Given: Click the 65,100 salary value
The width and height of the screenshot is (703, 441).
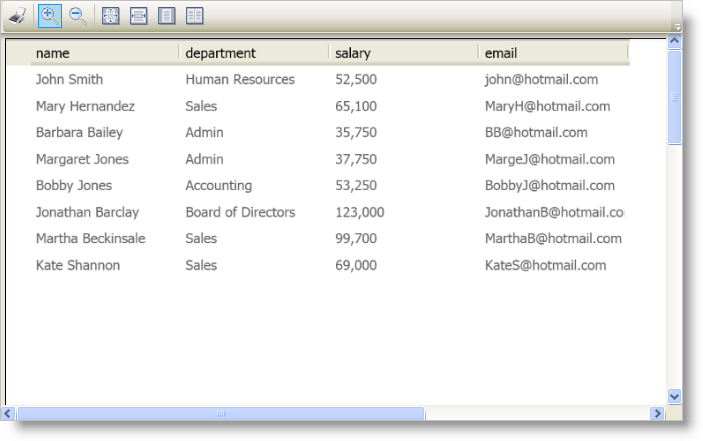Looking at the screenshot, I should point(356,106).
